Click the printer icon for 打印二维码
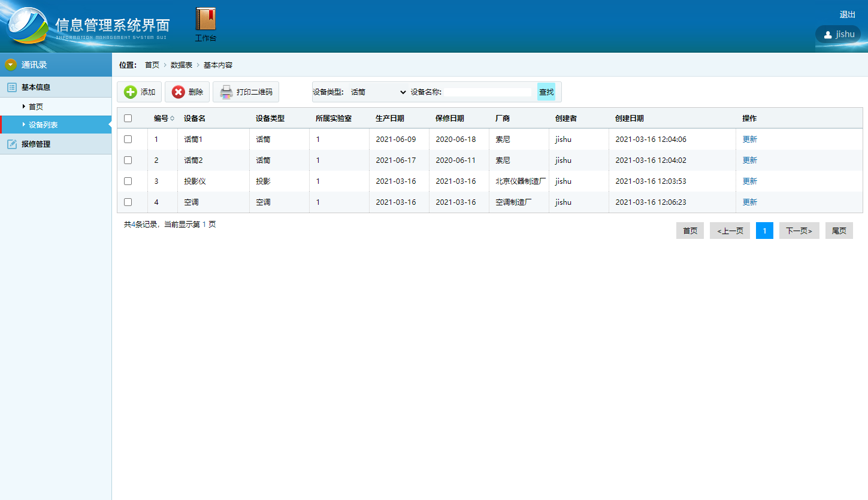Viewport: 868px width, 500px height. coord(226,92)
